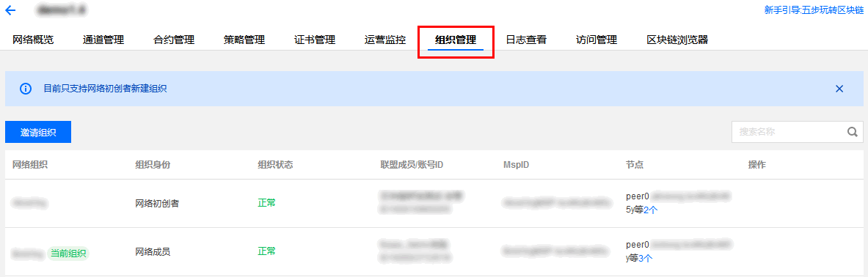The image size is (868, 277).
Task: Open the 运营监控 tab
Action: [x=385, y=40]
